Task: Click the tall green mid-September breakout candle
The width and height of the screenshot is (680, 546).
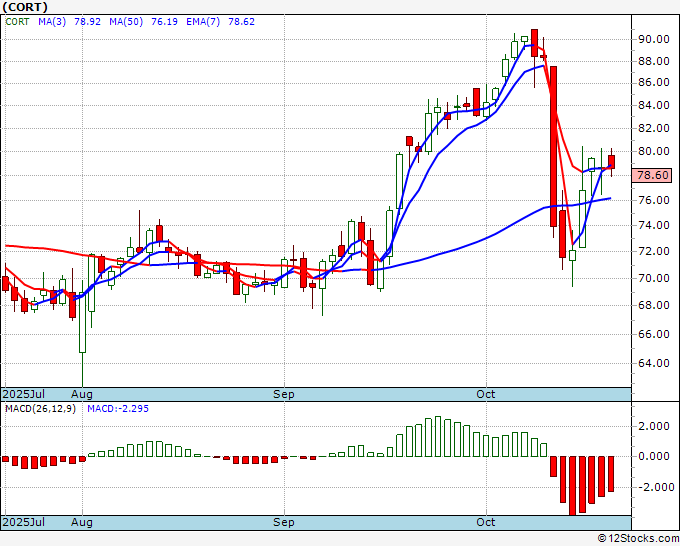Action: tap(399, 181)
